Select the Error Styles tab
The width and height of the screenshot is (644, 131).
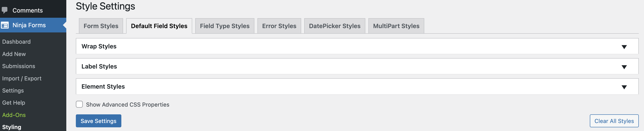pyautogui.click(x=279, y=26)
